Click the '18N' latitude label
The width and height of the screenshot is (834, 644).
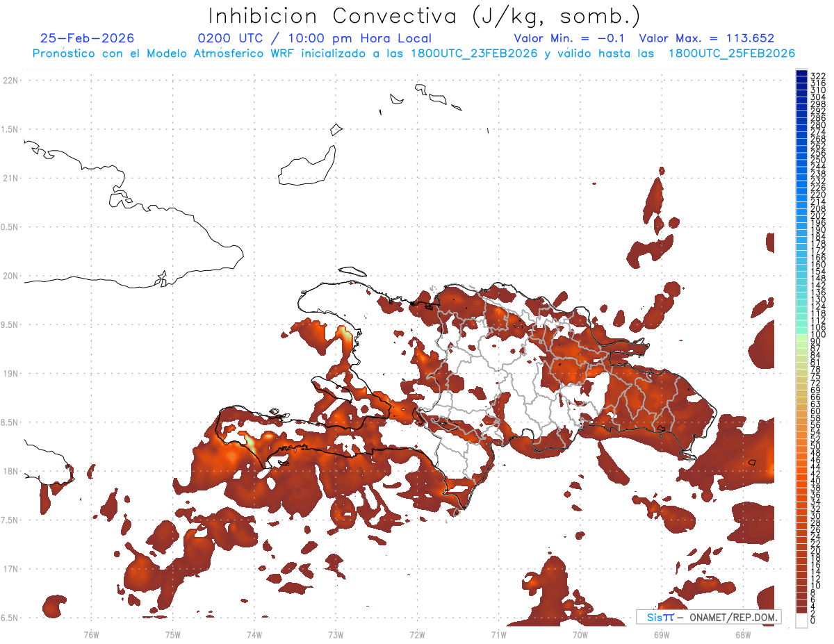(x=10, y=471)
